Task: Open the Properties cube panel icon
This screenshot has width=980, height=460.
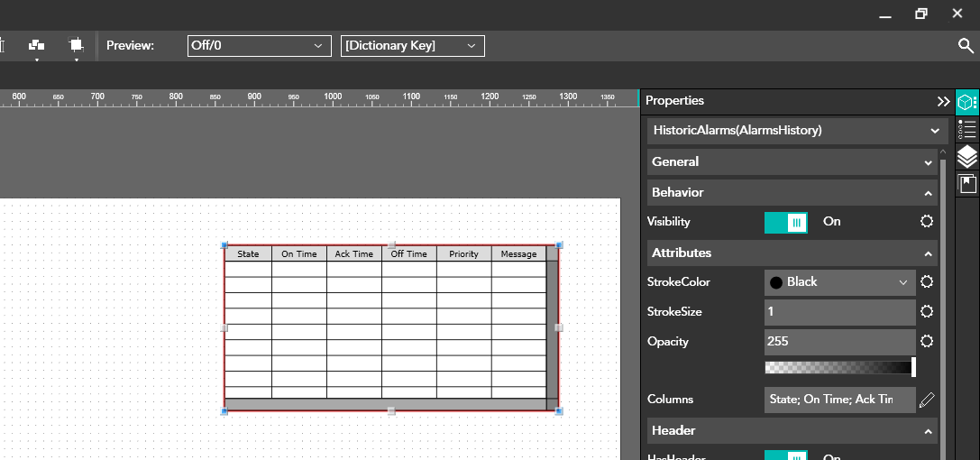Action: [x=966, y=102]
